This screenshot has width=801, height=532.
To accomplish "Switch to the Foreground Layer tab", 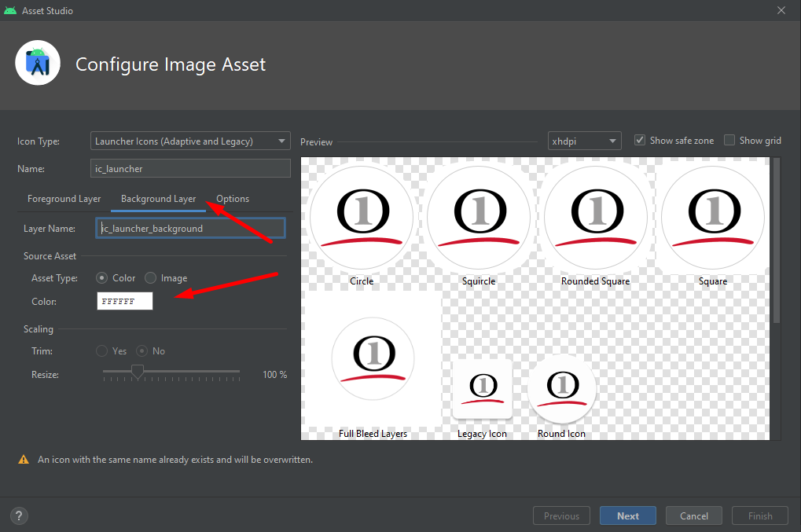I will click(64, 199).
